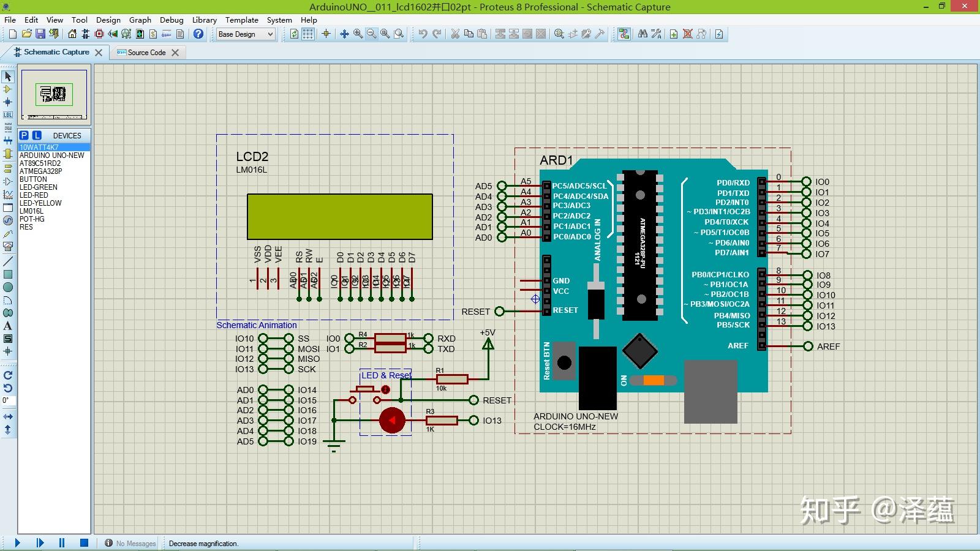This screenshot has width=980, height=551.
Task: Click the Center at Cursor icon
Action: (345, 34)
